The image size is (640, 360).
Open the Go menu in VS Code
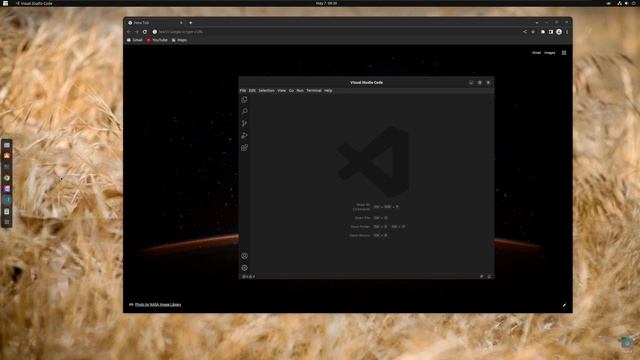coord(291,90)
